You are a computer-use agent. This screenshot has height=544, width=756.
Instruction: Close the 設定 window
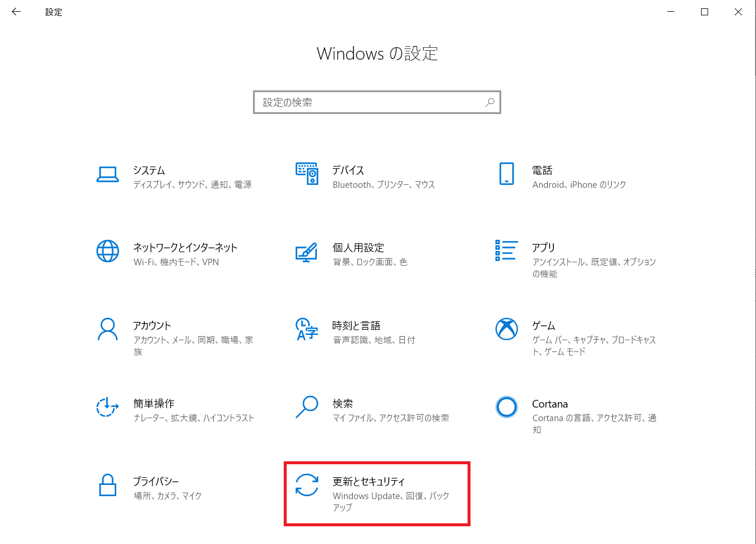coord(738,12)
